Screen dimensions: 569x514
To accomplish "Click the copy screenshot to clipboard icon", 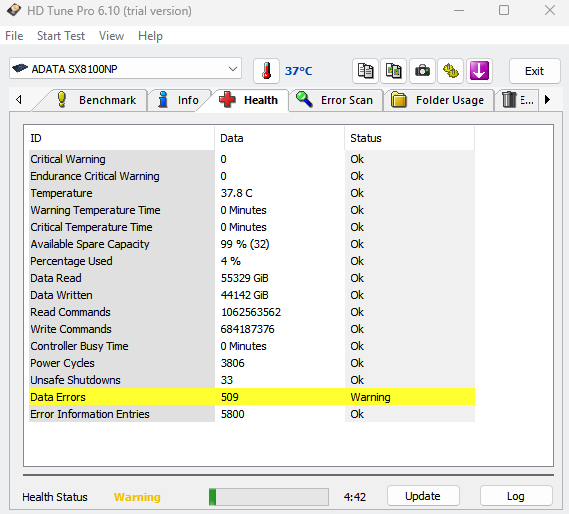I will [394, 71].
